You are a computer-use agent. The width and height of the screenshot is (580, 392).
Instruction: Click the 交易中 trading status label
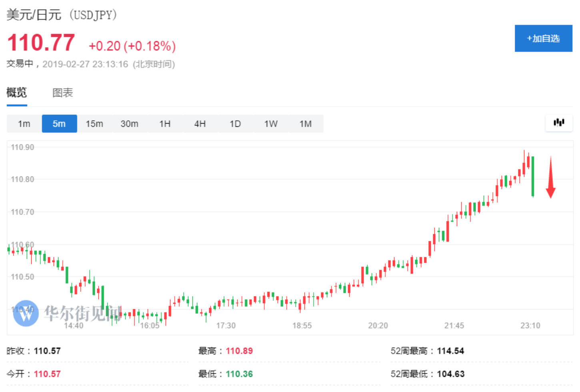[x=20, y=64]
